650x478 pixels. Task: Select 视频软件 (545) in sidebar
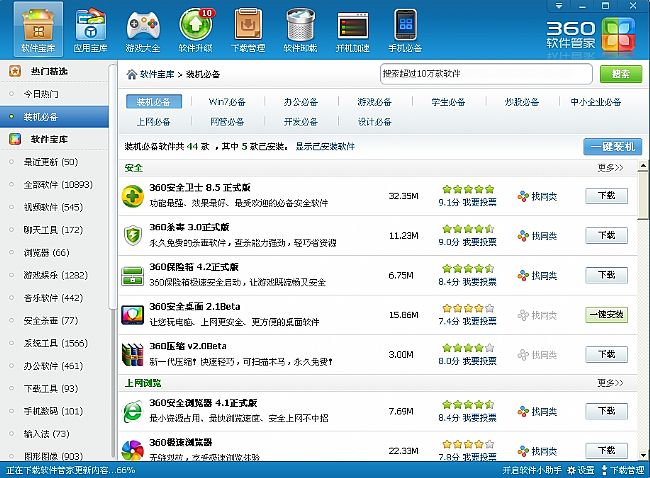click(x=54, y=207)
